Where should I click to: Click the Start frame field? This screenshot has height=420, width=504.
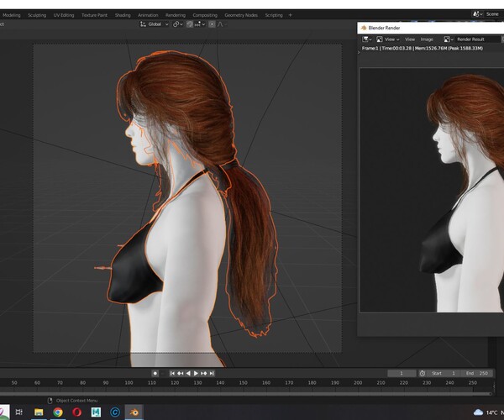444,374
